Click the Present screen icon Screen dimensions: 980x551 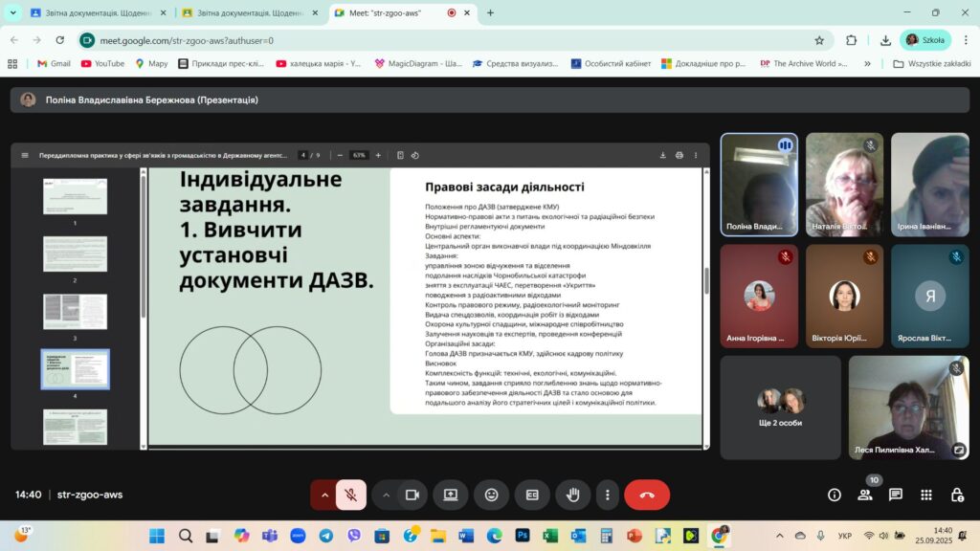[x=450, y=495]
